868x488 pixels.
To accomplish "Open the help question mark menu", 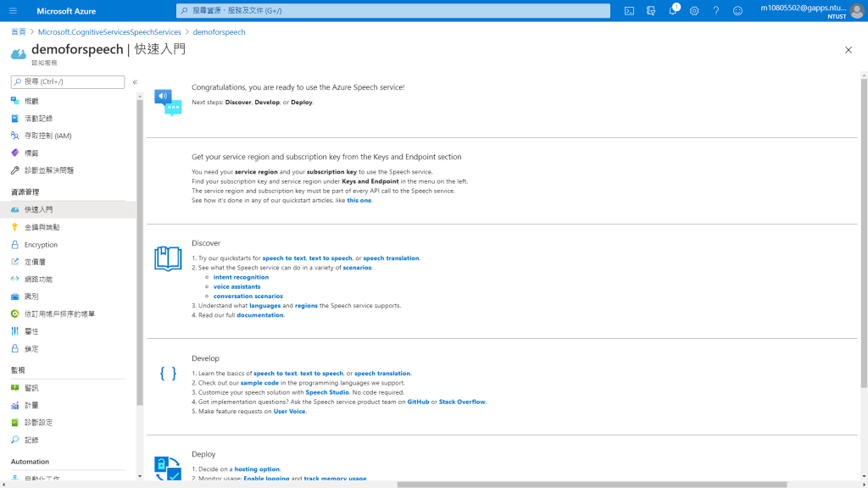I will pyautogui.click(x=715, y=10).
